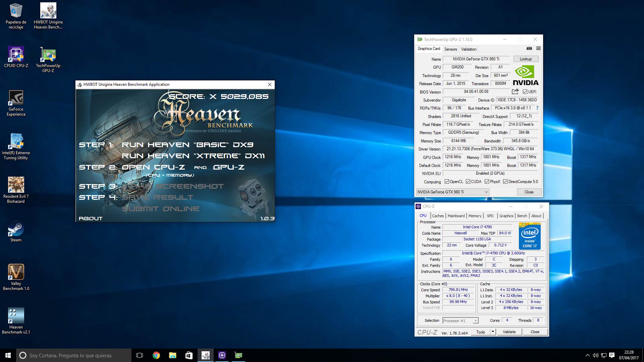644x362 pixels.
Task: Click the bus interface question mark in GPU-Z
Action: pos(537,108)
